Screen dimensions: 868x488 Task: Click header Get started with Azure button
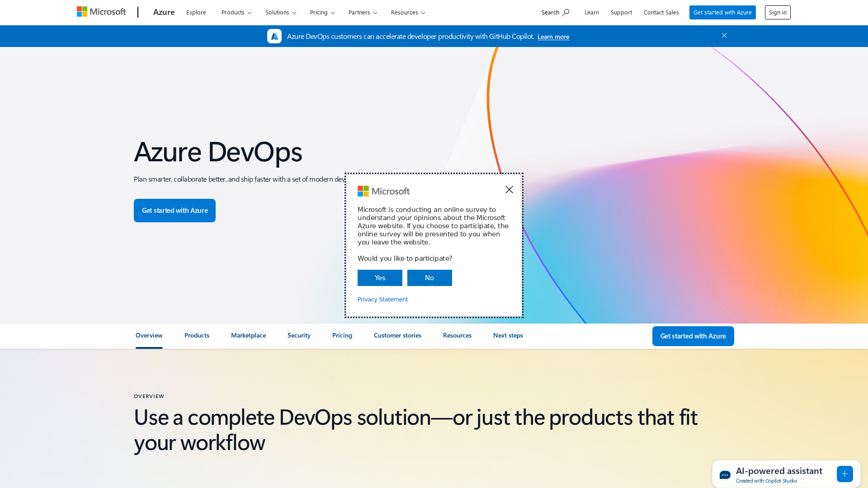(x=722, y=12)
